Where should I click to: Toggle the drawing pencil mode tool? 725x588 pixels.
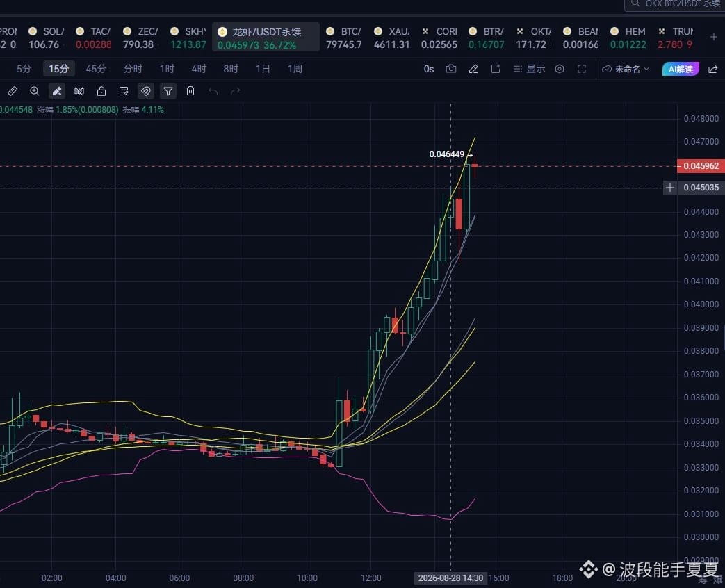point(57,91)
